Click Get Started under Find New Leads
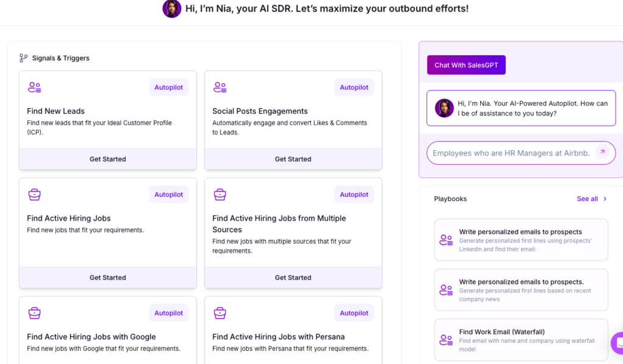 pos(108,159)
